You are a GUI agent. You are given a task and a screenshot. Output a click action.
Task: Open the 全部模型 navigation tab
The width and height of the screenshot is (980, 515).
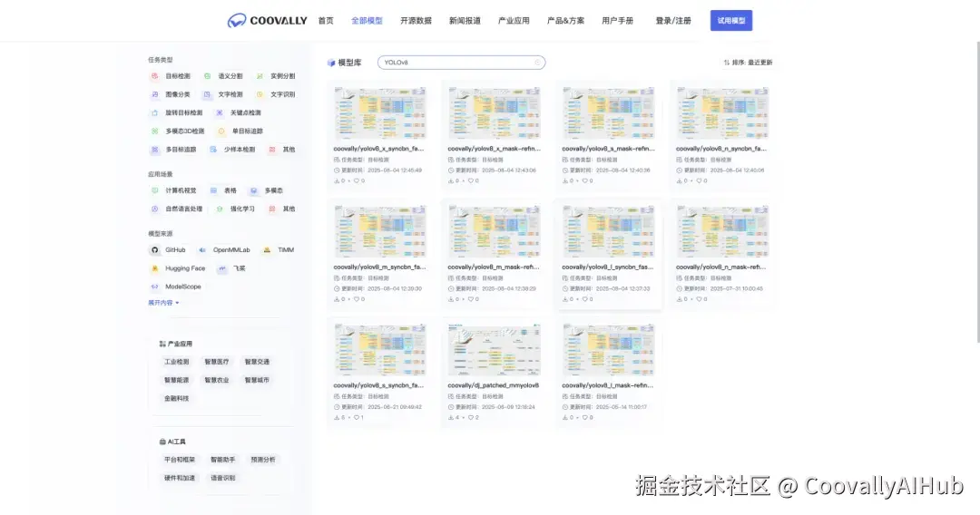tap(367, 21)
